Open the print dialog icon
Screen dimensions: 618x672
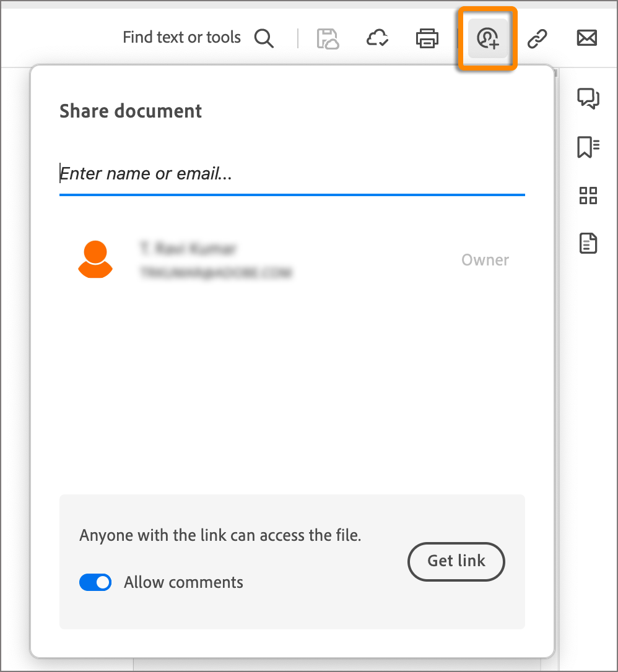click(427, 38)
